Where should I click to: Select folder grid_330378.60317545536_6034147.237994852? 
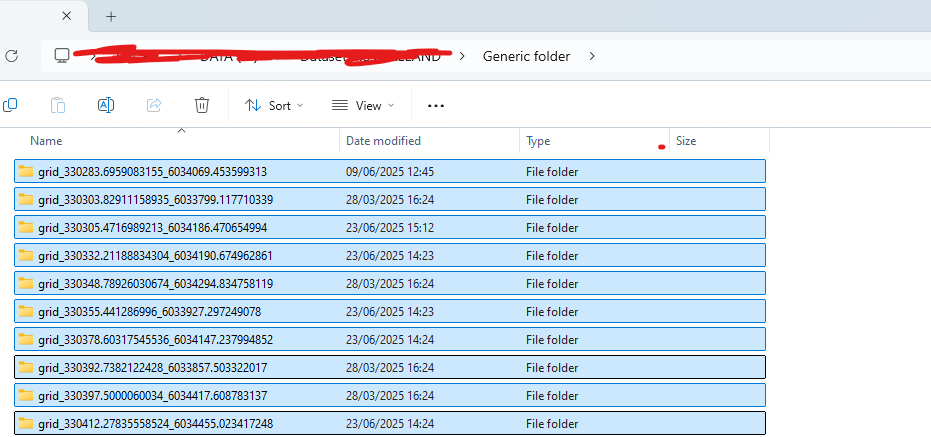click(390, 339)
